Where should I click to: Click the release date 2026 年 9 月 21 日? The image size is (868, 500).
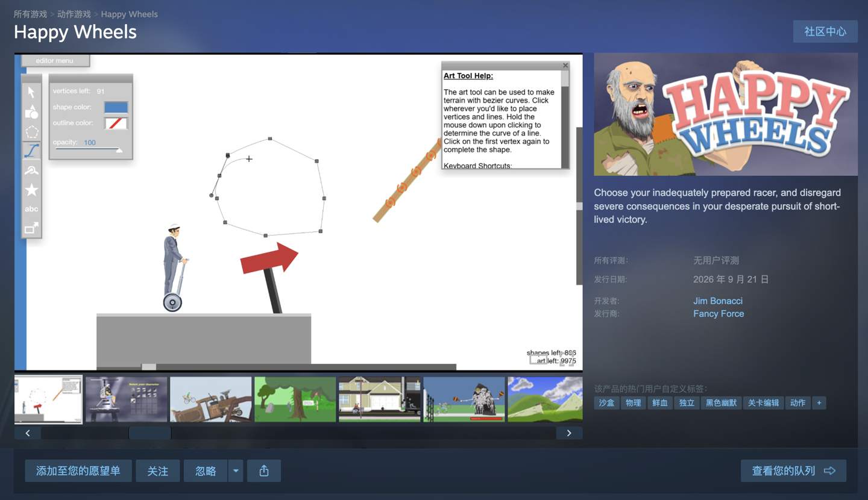[731, 280]
